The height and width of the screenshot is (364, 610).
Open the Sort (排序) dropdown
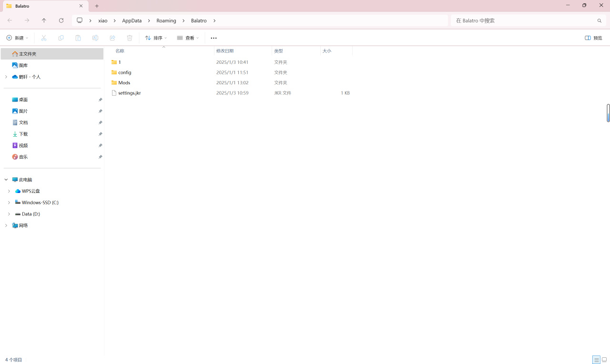pyautogui.click(x=156, y=38)
